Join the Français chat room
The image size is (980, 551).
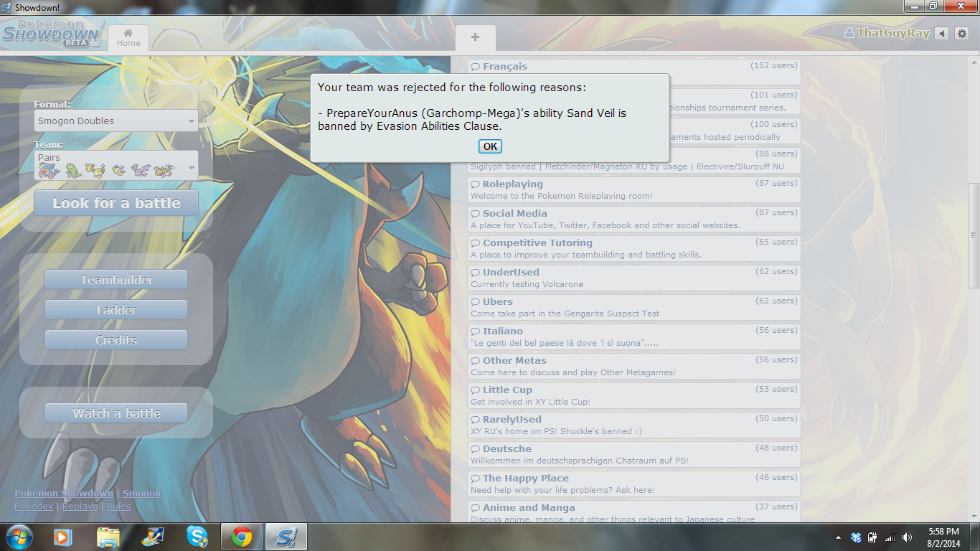click(633, 72)
